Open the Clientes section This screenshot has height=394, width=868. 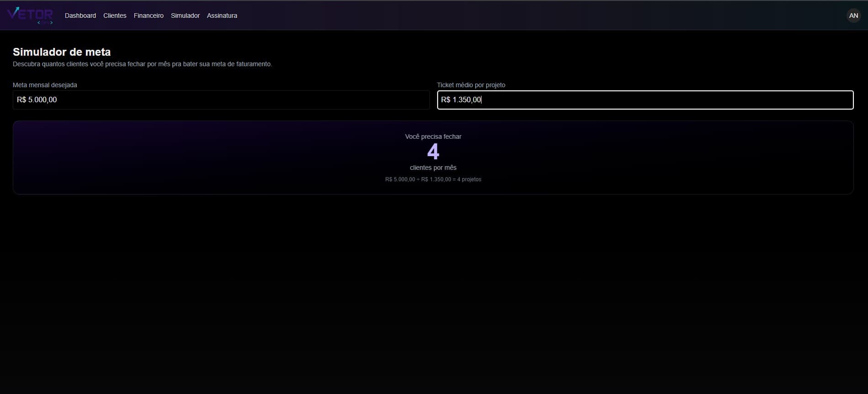[115, 16]
